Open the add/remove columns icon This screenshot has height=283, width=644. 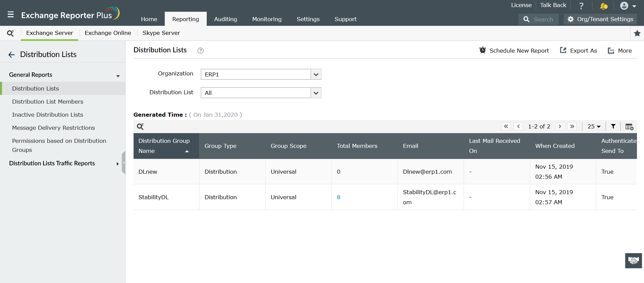(629, 127)
